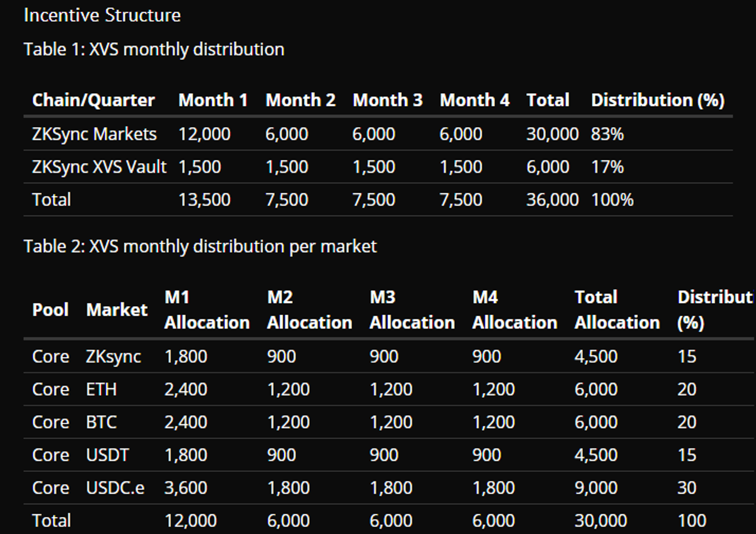Select the Pool column header
This screenshot has height=534, width=756.
[x=50, y=310]
